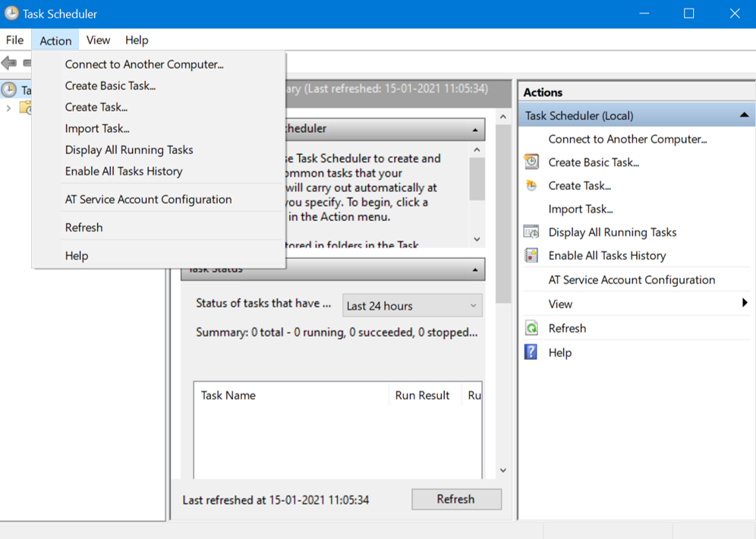Click the Task Scheduler icon in the title bar
Image resolution: width=756 pixels, height=539 pixels.
(11, 13)
